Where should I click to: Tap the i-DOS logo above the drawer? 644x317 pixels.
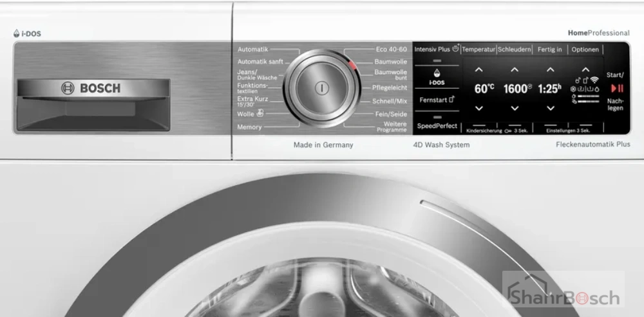pos(27,33)
